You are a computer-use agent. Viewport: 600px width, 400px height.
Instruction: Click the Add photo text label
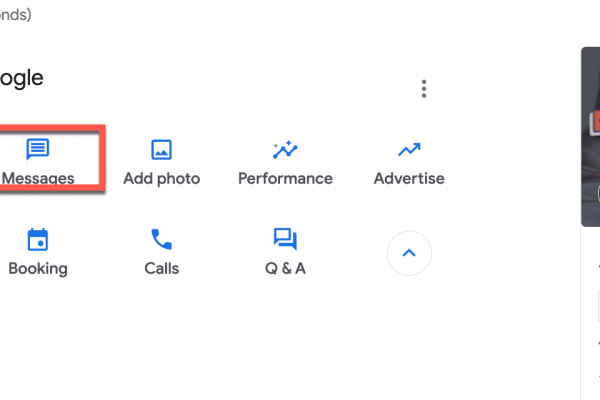tap(161, 179)
